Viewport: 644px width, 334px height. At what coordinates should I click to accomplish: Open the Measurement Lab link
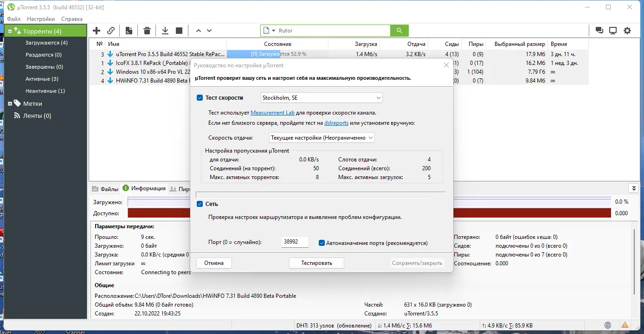[272, 113]
